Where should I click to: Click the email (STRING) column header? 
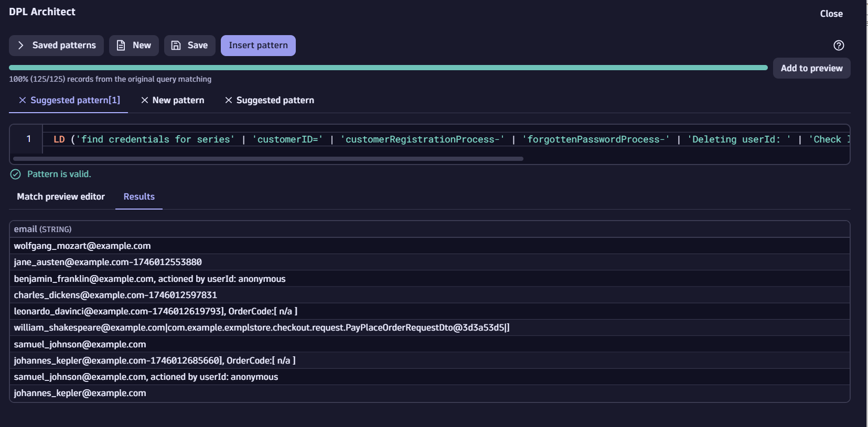42,229
